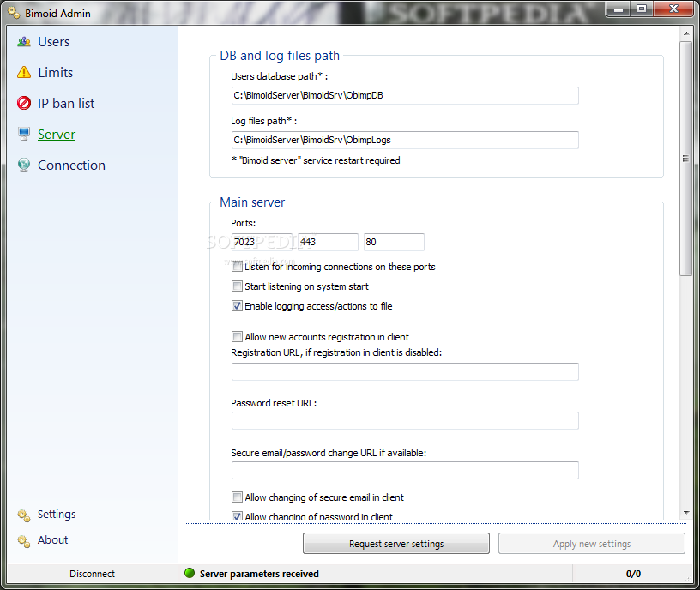Click Apply new settings button
The image size is (700, 590).
pyautogui.click(x=592, y=543)
